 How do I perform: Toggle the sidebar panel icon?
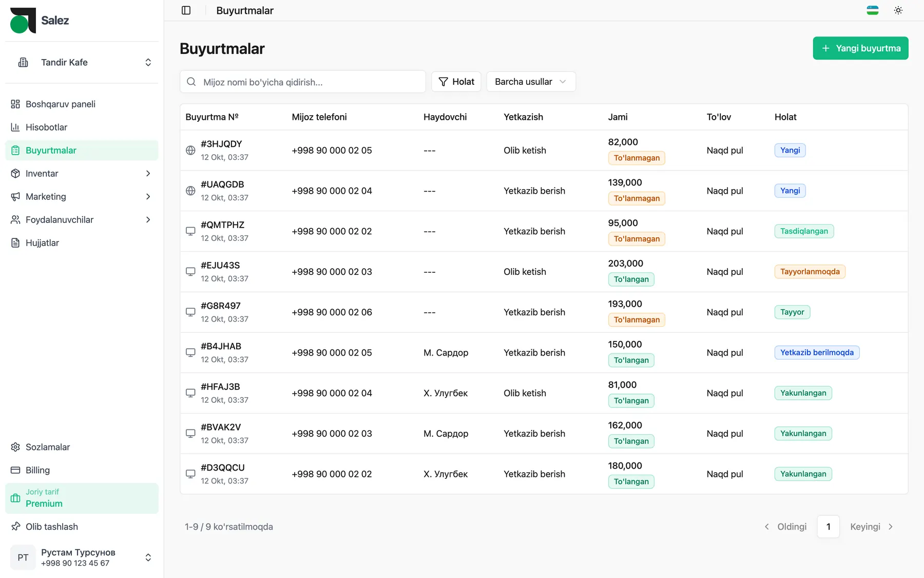click(x=186, y=10)
